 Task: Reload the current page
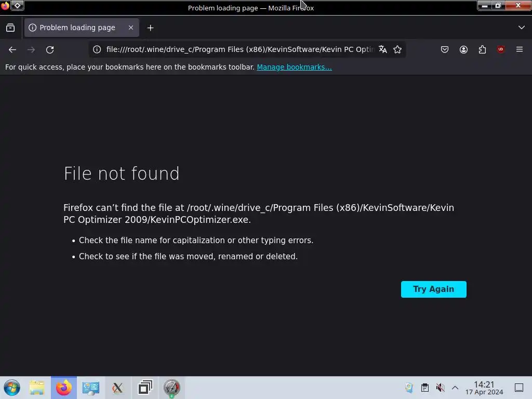tap(50, 49)
